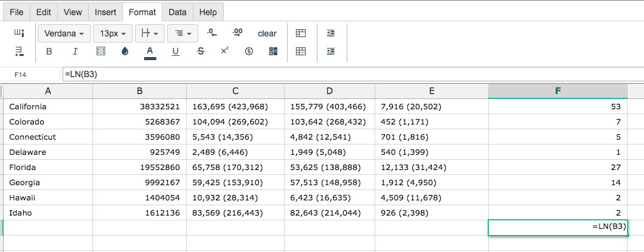This screenshot has height=252, width=644.
Task: Click the currency format icon
Action: (x=249, y=51)
